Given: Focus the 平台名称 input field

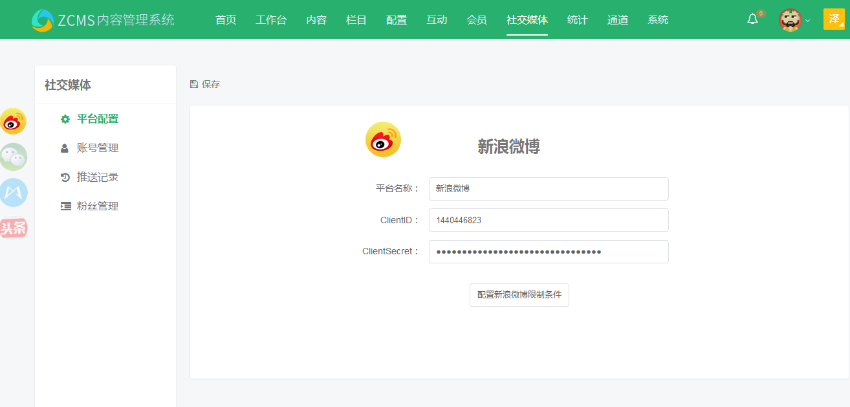Looking at the screenshot, I should pyautogui.click(x=549, y=189).
